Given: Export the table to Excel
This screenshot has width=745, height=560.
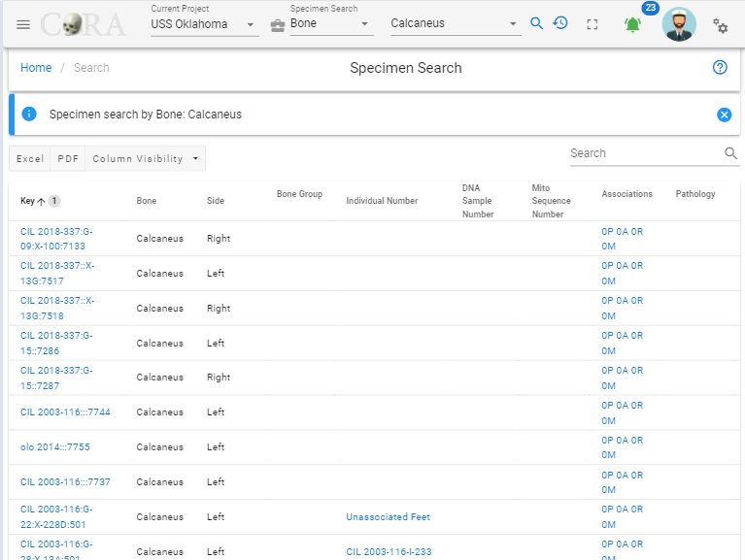Looking at the screenshot, I should pos(30,158).
